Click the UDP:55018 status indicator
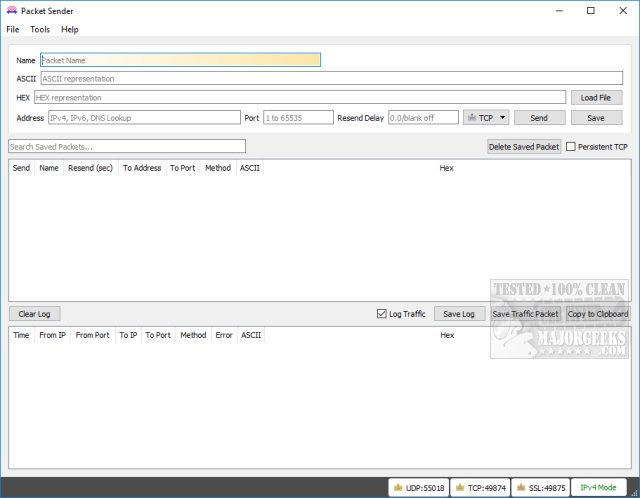 (418, 487)
